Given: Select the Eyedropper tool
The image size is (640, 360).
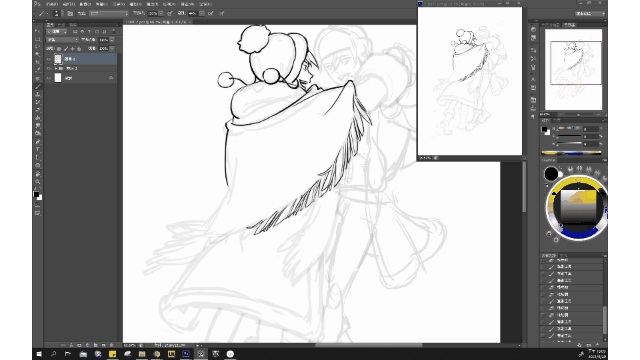Looking at the screenshot, I should pos(38,70).
